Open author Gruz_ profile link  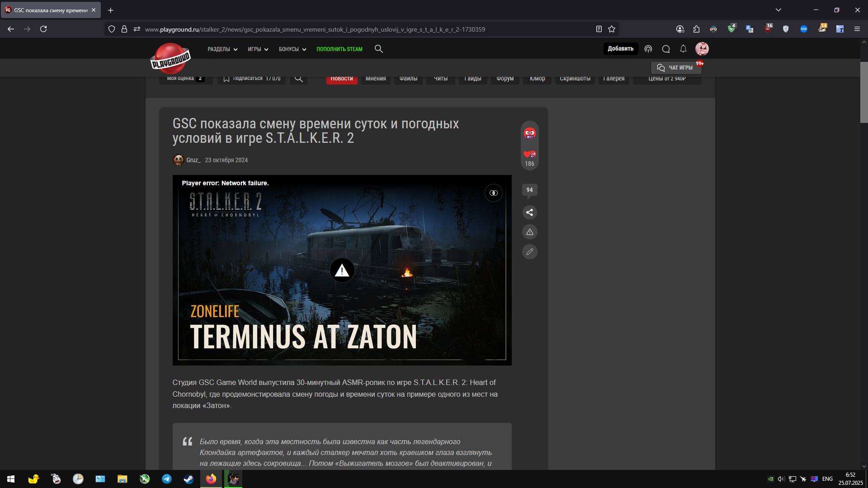(x=193, y=160)
